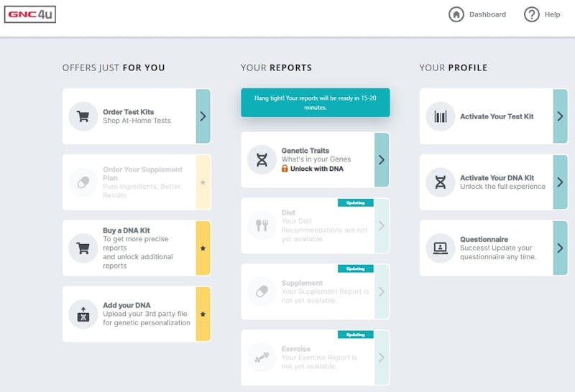Open the Dashboard home icon
This screenshot has width=575, height=392.
click(x=456, y=14)
